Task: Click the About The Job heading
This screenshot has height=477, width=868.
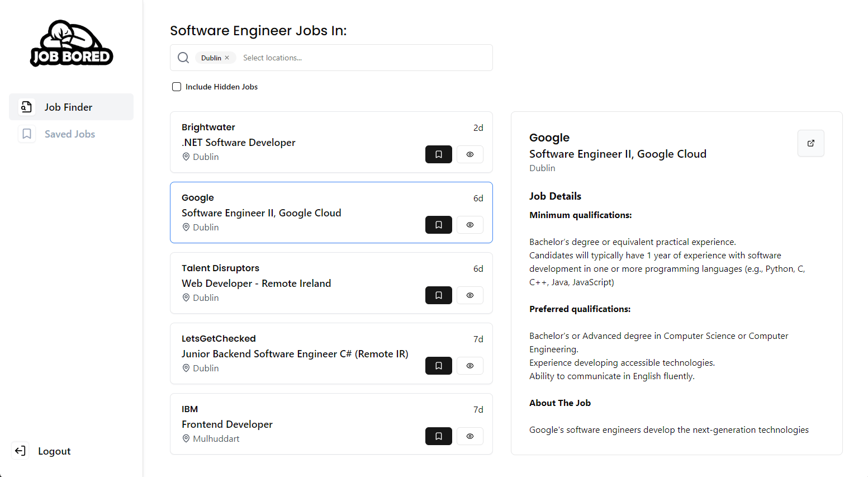Action: pyautogui.click(x=560, y=403)
